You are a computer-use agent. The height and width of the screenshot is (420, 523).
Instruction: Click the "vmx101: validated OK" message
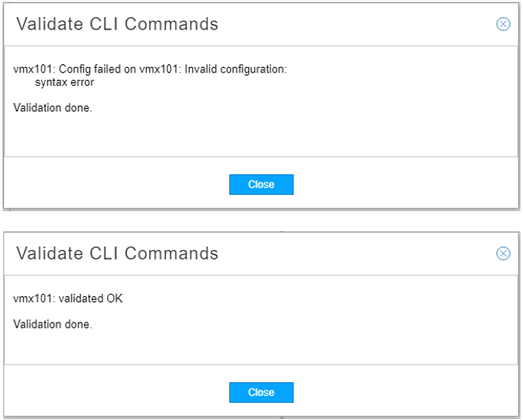[x=68, y=299]
